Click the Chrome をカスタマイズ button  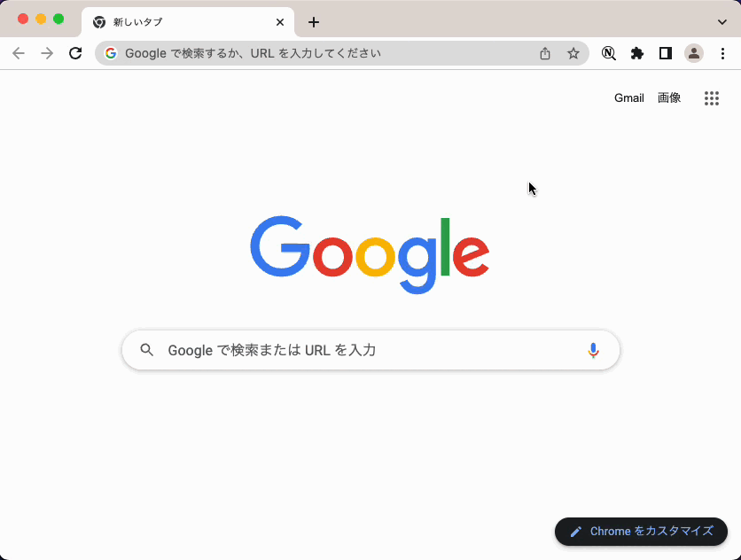642,531
